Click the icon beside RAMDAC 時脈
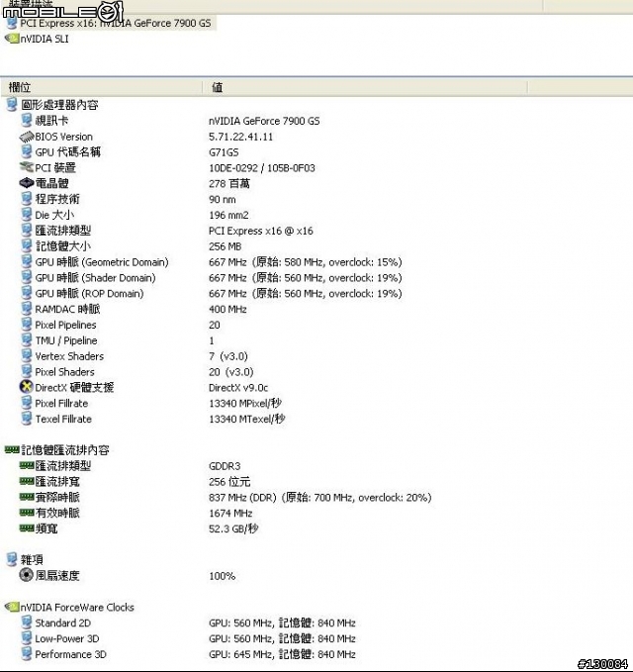 click(x=27, y=309)
